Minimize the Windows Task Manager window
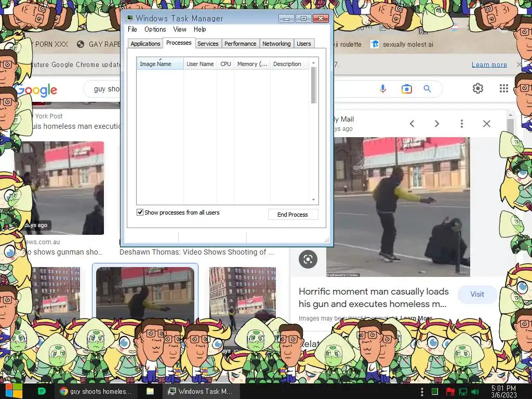Viewport: 532px width, 399px height. 286,18
